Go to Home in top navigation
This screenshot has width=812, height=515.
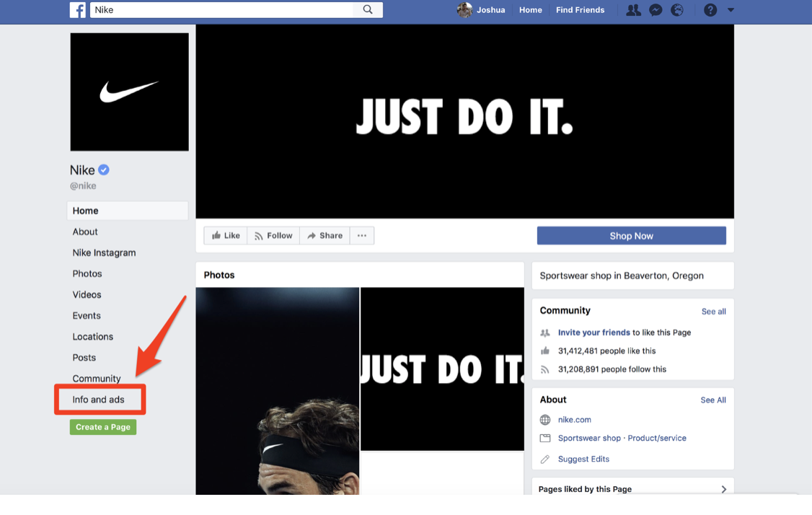pyautogui.click(x=530, y=10)
